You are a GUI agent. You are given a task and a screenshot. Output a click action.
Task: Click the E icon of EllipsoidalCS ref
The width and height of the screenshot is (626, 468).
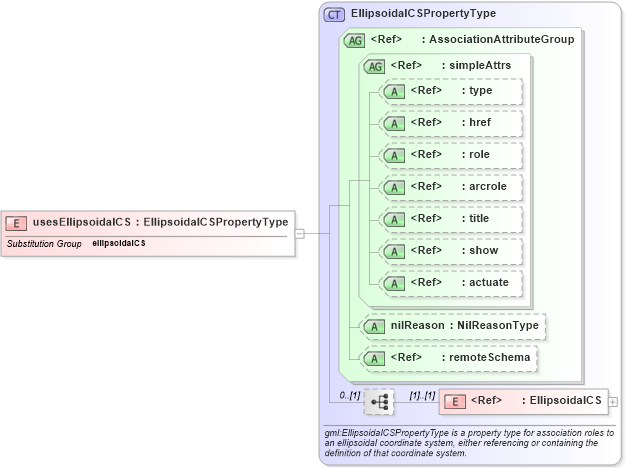click(455, 402)
